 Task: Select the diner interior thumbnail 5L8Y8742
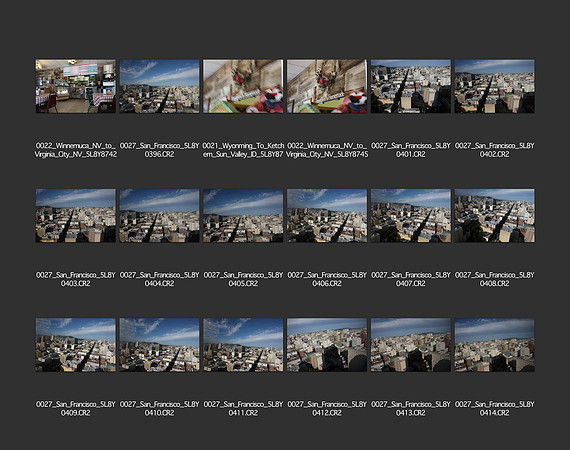tap(76, 86)
